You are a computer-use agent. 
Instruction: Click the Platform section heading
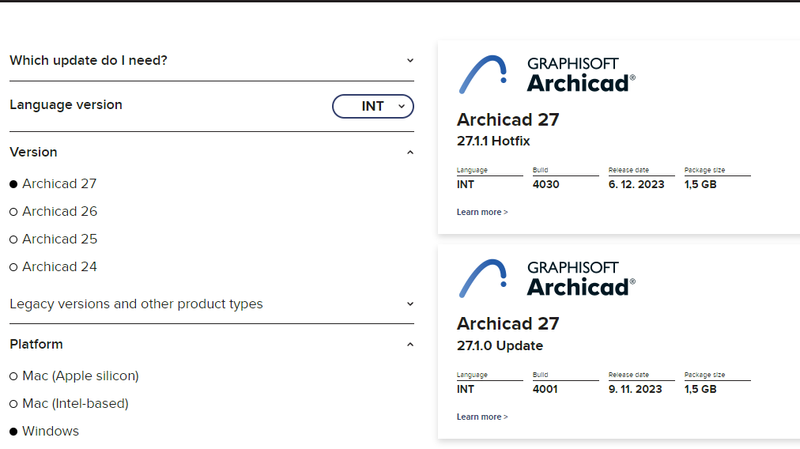tap(36, 344)
